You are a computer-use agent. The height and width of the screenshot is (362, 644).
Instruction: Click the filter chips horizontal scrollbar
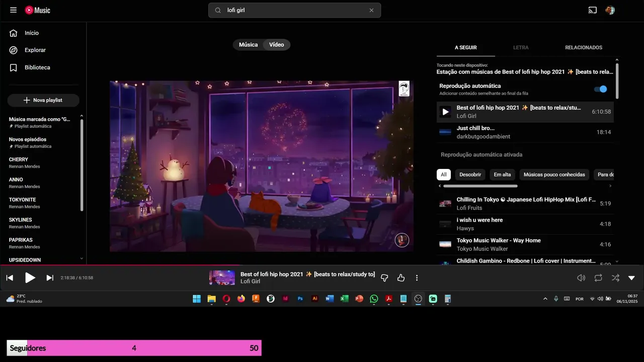click(480, 186)
